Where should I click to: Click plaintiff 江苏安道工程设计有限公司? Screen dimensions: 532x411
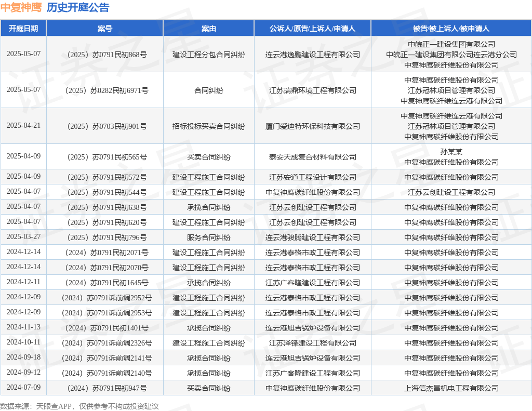pos(312,178)
